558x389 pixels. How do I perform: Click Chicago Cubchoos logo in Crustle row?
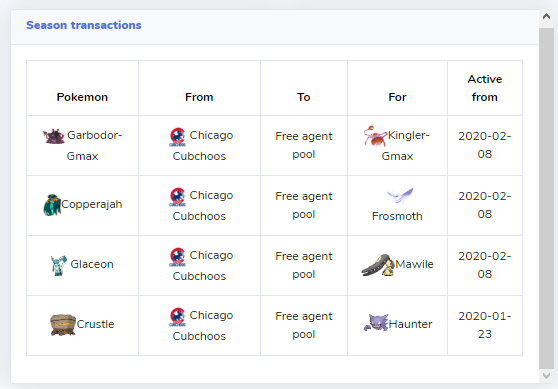(x=177, y=317)
